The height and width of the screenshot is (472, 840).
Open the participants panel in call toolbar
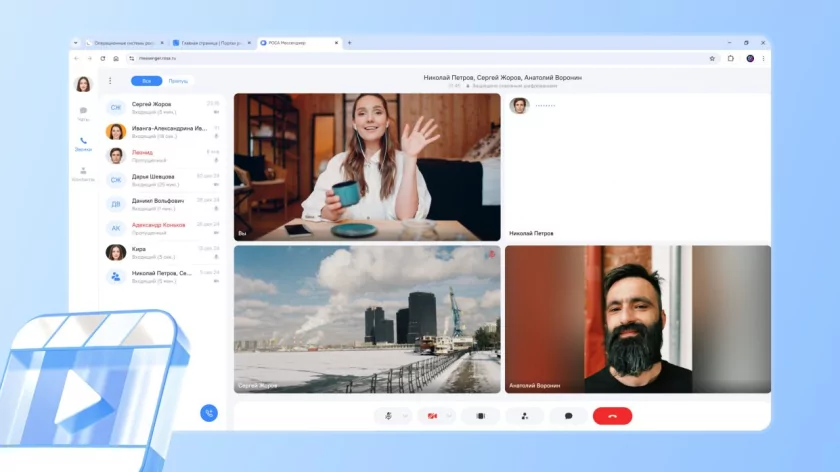click(x=525, y=415)
